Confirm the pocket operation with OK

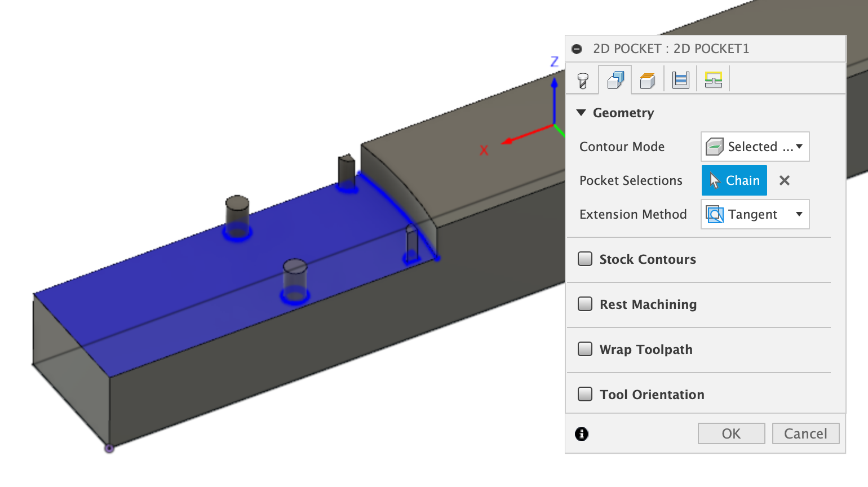pyautogui.click(x=731, y=433)
